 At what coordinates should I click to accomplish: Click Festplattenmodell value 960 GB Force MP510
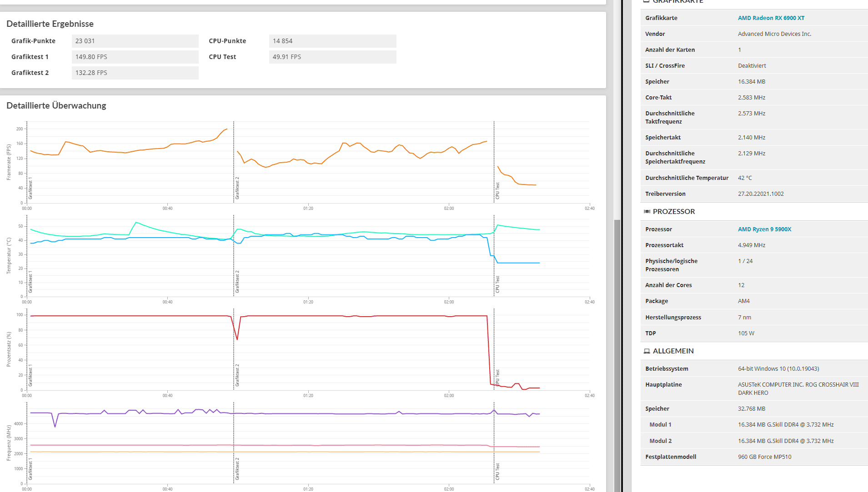point(764,457)
